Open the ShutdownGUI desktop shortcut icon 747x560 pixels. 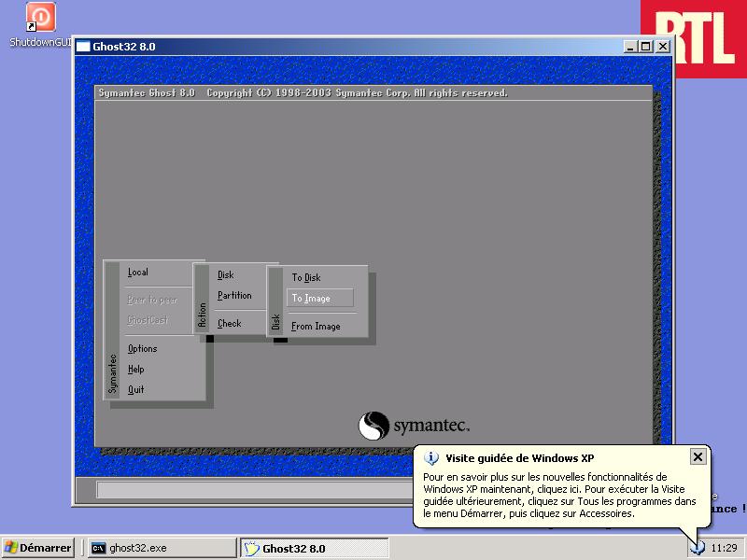[x=40, y=18]
